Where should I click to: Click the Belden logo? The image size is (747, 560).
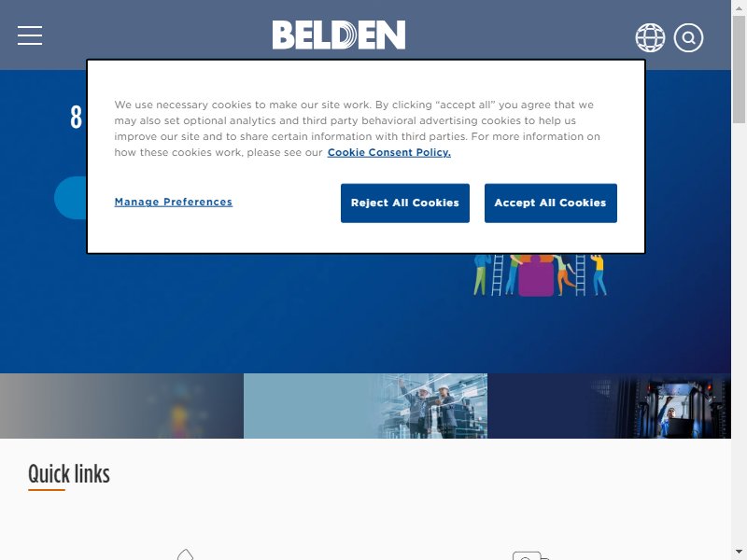[x=339, y=35]
